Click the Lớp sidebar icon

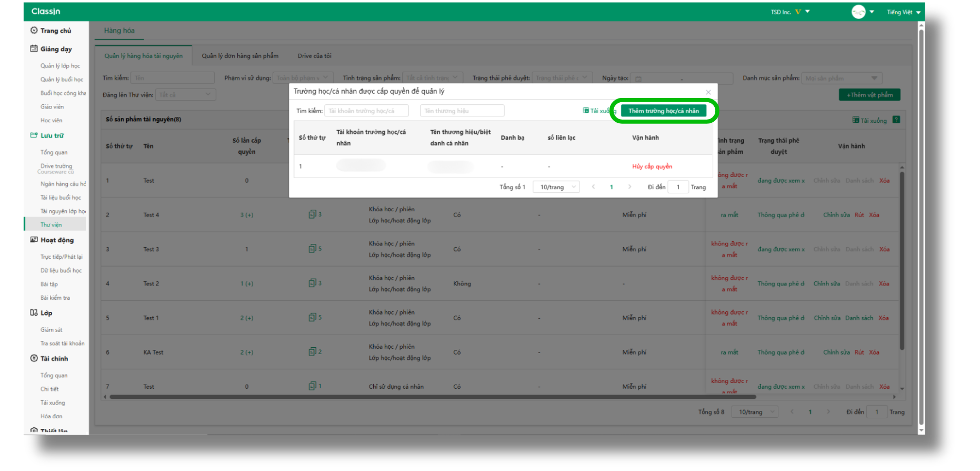point(34,313)
